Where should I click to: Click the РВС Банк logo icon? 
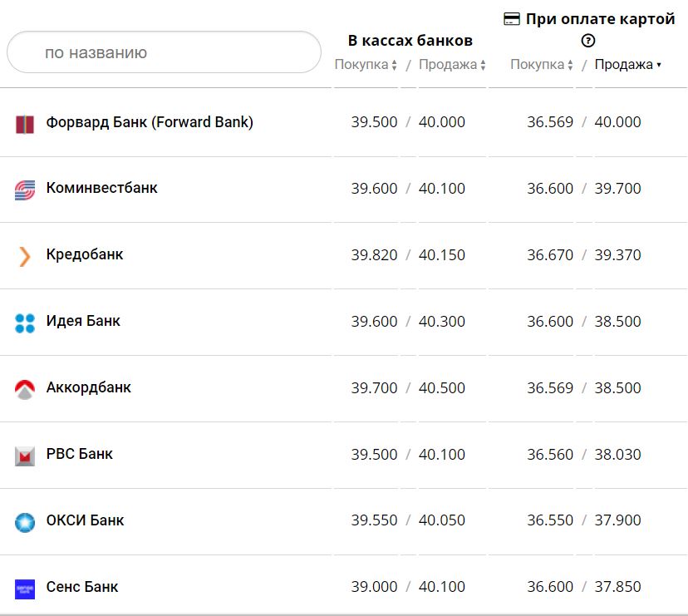click(25, 456)
